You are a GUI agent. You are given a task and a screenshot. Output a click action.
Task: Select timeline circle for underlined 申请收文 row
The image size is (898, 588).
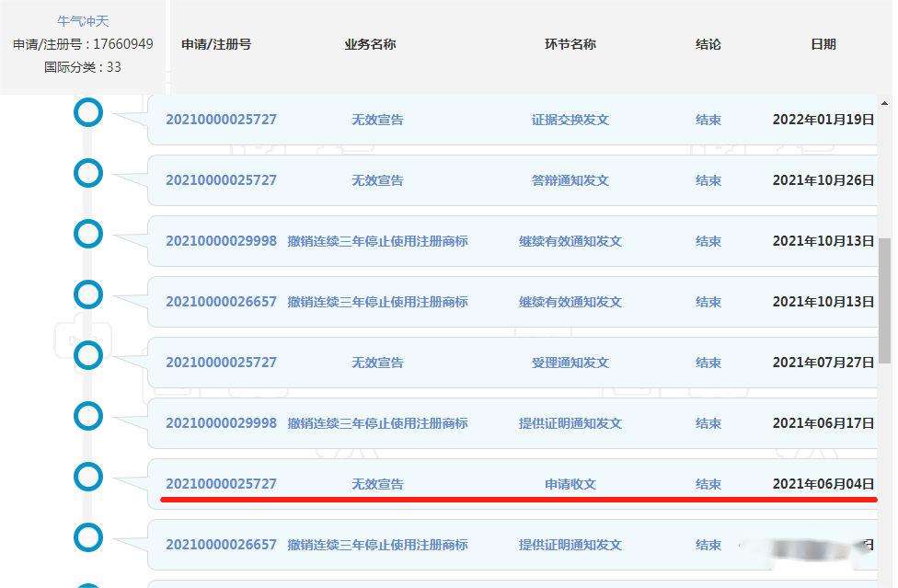[x=88, y=477]
